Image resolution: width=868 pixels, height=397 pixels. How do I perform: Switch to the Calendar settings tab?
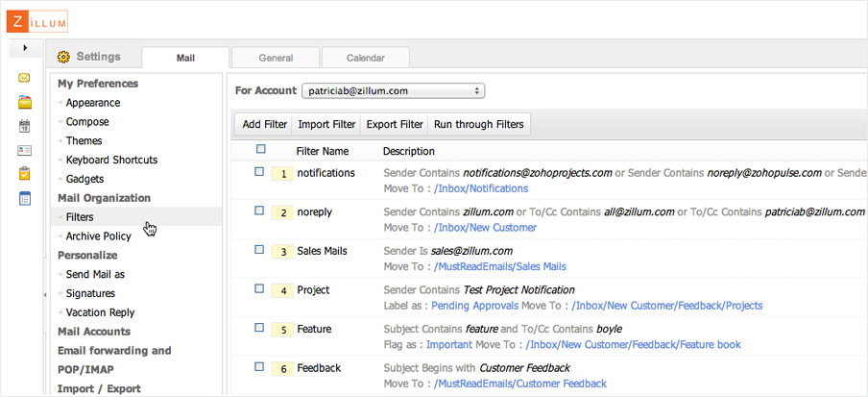[x=365, y=58]
